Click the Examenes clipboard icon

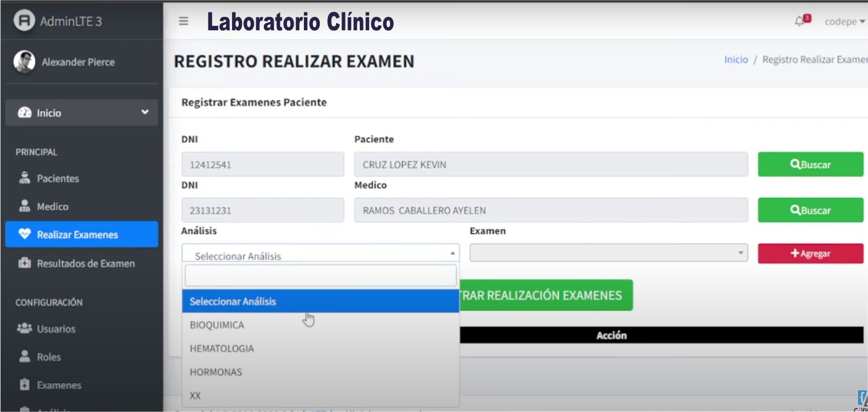pyautogui.click(x=24, y=385)
